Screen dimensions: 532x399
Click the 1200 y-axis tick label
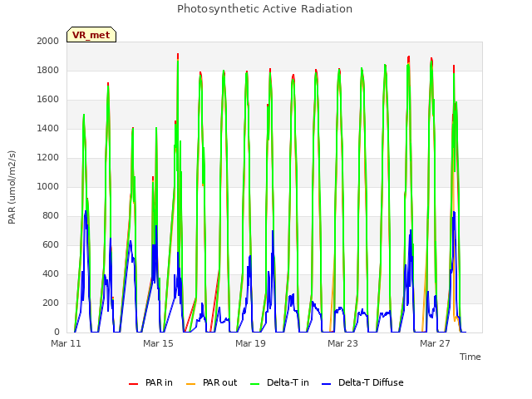click(48, 157)
